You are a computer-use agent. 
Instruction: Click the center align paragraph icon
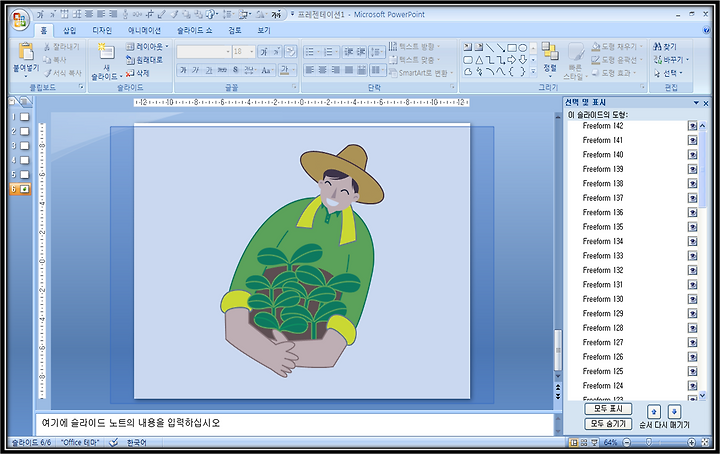coord(322,70)
